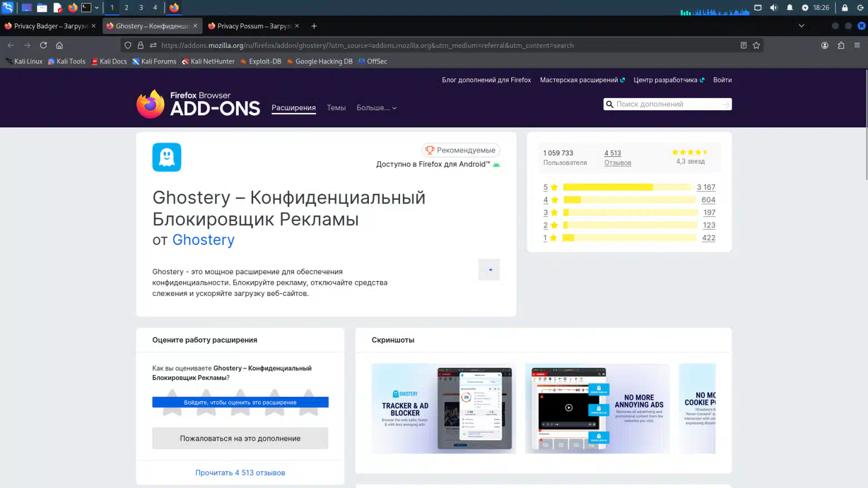This screenshot has height=488, width=868.
Task: Open the Kali Linux bookmark
Action: tap(24, 62)
